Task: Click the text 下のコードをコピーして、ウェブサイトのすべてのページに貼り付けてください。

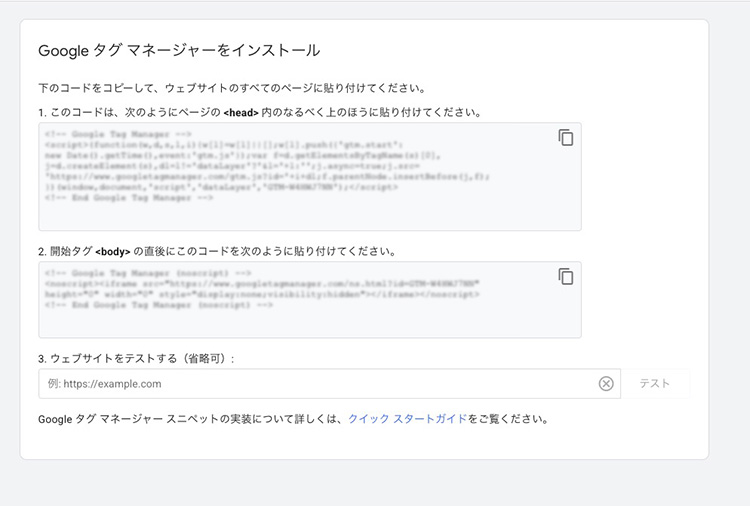Action: [x=232, y=88]
